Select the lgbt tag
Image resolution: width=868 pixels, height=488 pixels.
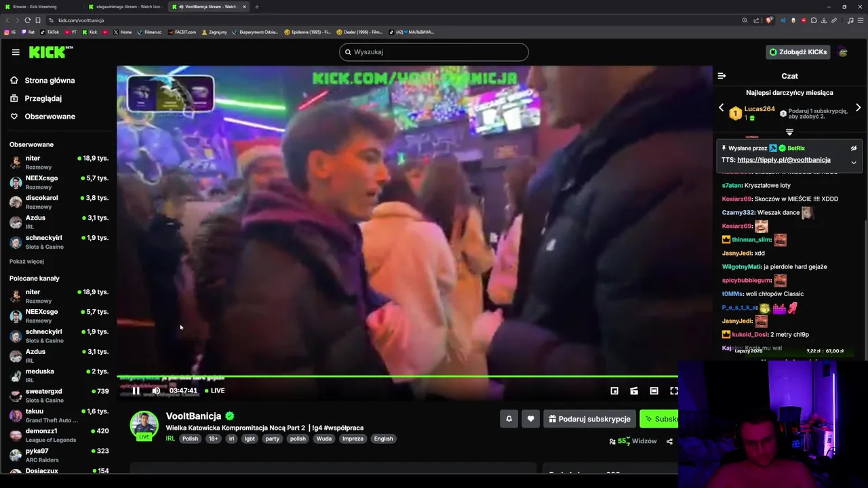tap(250, 439)
